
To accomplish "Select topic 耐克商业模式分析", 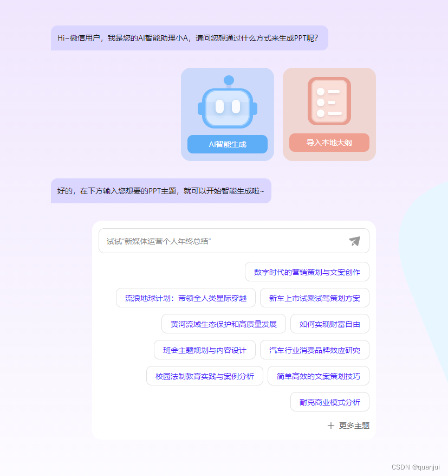I will pyautogui.click(x=330, y=402).
